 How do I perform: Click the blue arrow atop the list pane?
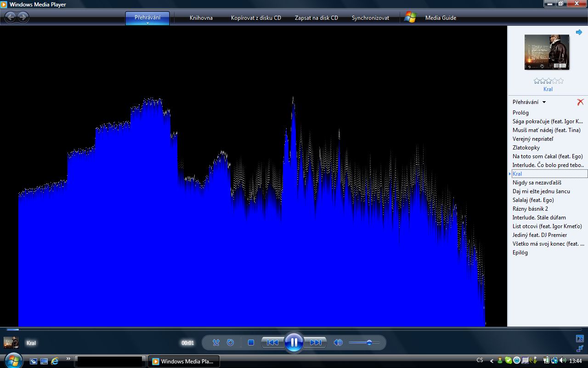pyautogui.click(x=579, y=32)
